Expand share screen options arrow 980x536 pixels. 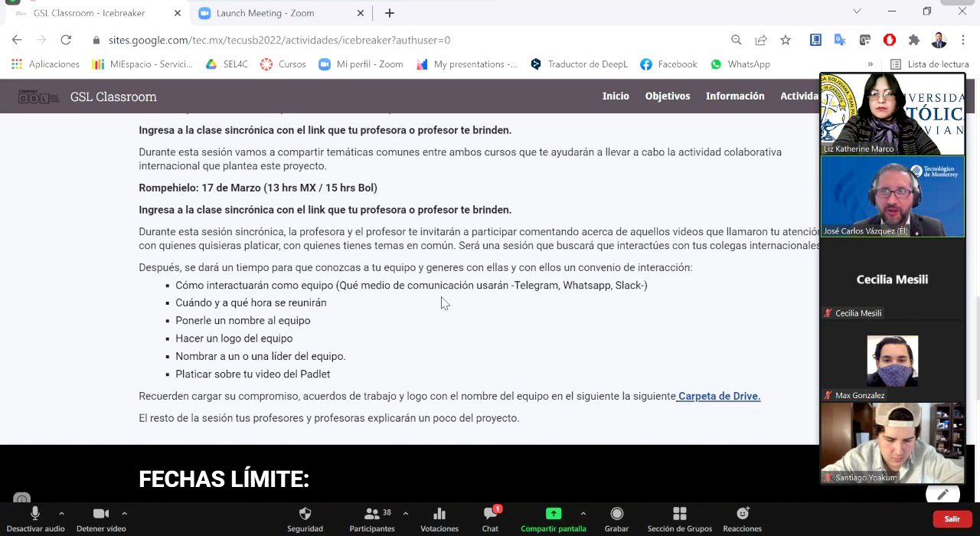tap(583, 513)
